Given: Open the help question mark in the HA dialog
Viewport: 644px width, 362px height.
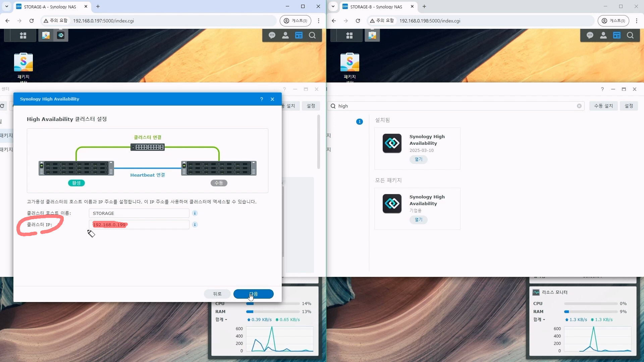Looking at the screenshot, I should point(262,99).
